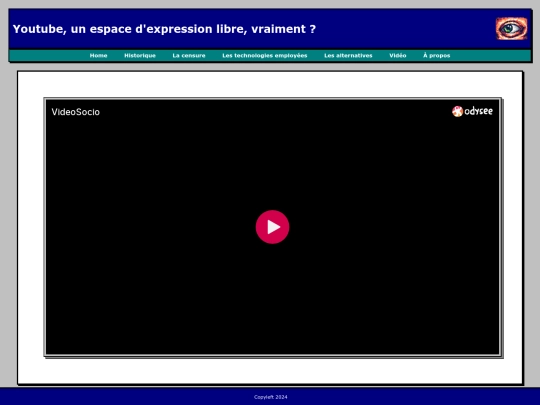Open the Odysee logo link
The height and width of the screenshot is (405, 540).
(472, 111)
